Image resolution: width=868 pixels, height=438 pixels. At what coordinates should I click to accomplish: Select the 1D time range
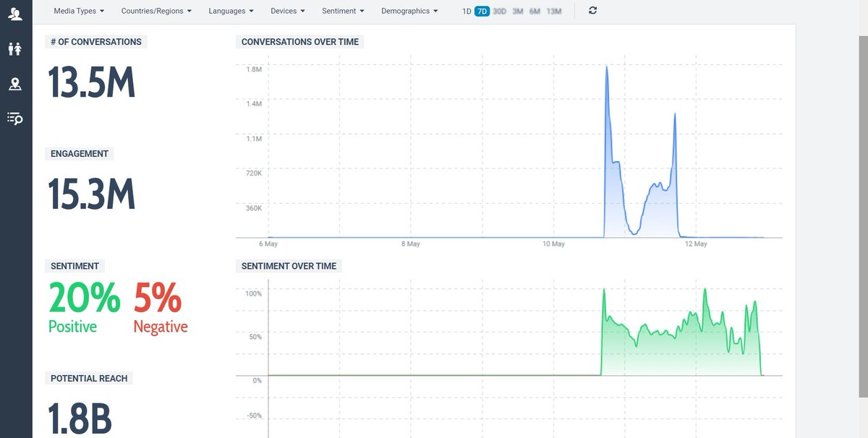pyautogui.click(x=467, y=11)
